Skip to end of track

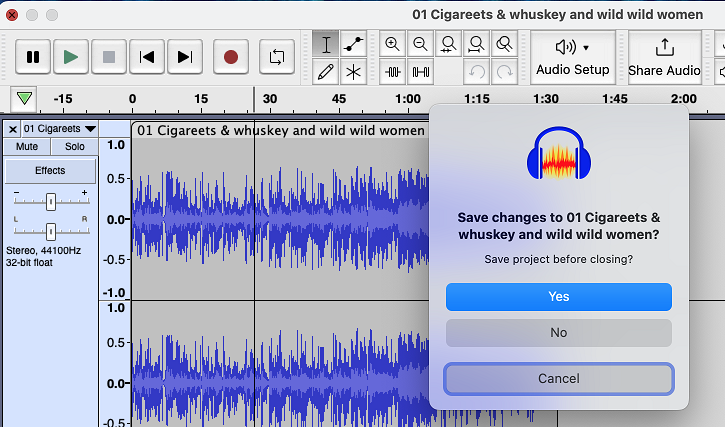184,57
